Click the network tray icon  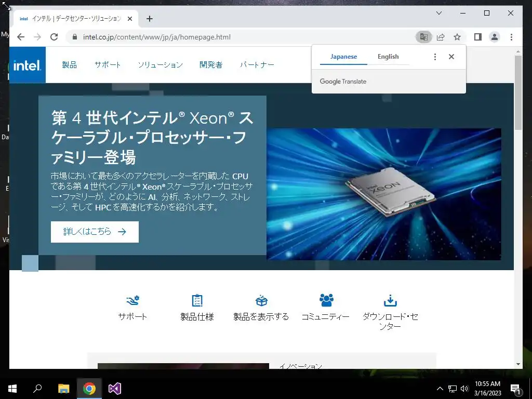[453, 389]
